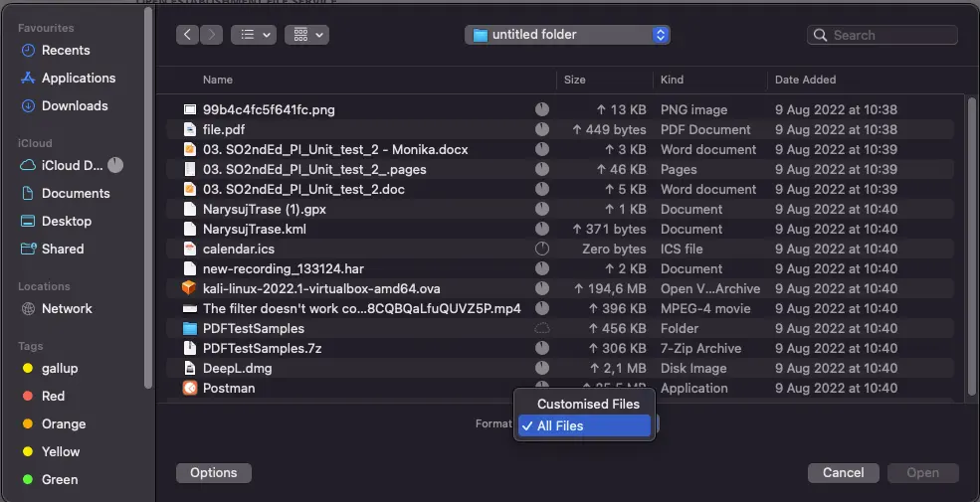The height and width of the screenshot is (502, 980).
Task: Sort by the Date Added column header
Action: [x=805, y=80]
